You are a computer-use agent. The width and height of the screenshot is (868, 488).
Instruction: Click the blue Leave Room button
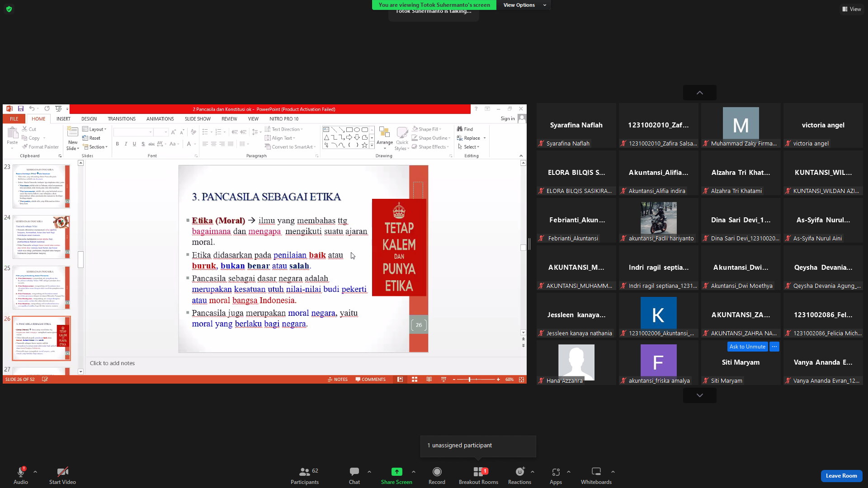(841, 476)
